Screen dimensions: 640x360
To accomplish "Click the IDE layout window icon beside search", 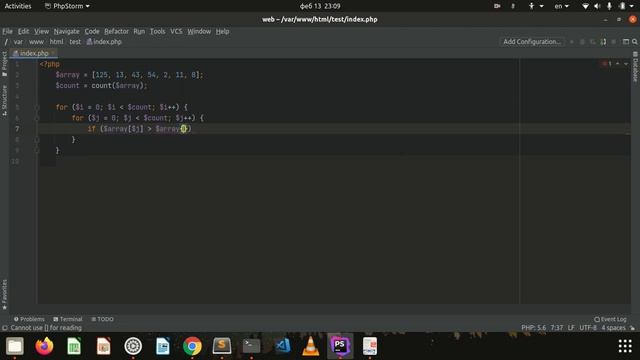I will (x=626, y=42).
